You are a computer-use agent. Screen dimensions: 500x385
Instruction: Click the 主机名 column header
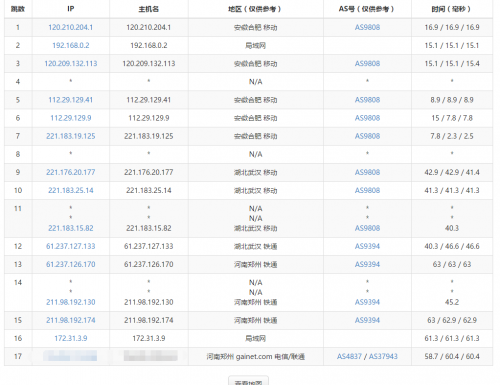click(149, 9)
